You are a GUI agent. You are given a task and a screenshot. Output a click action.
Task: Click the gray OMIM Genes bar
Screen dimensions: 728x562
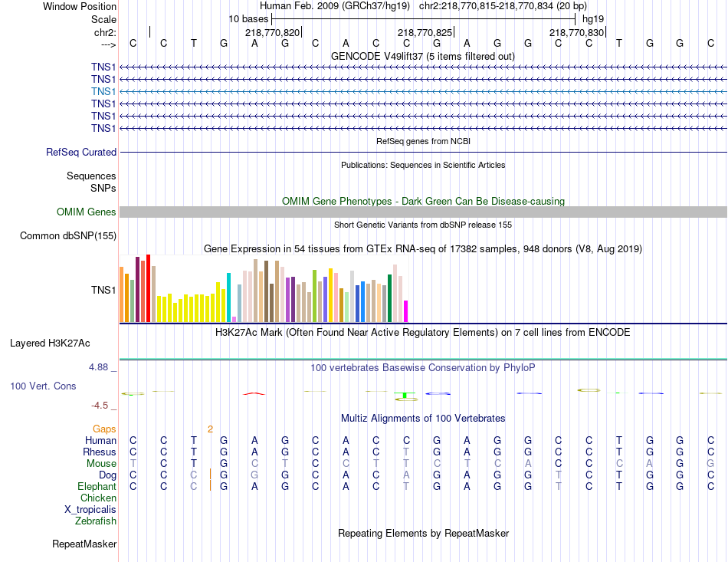click(x=423, y=212)
